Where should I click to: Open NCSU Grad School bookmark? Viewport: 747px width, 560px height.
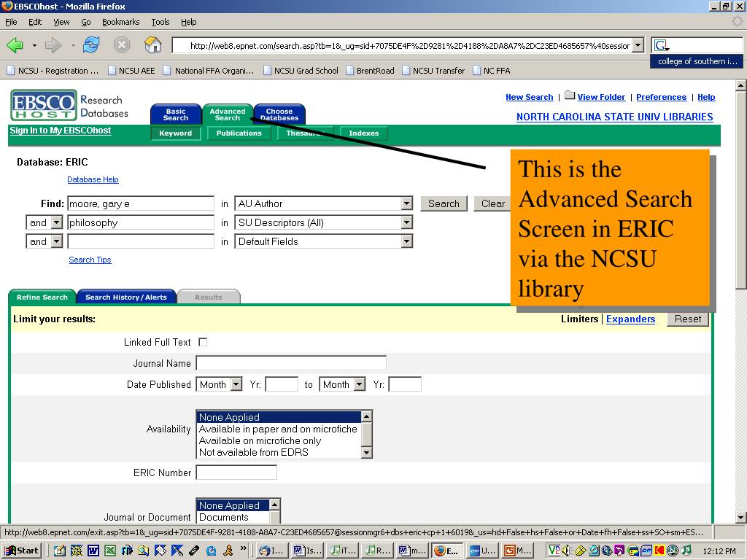click(x=301, y=71)
